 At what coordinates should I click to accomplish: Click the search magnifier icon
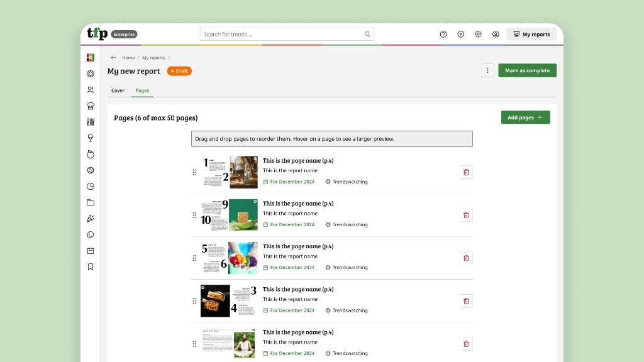coord(367,34)
